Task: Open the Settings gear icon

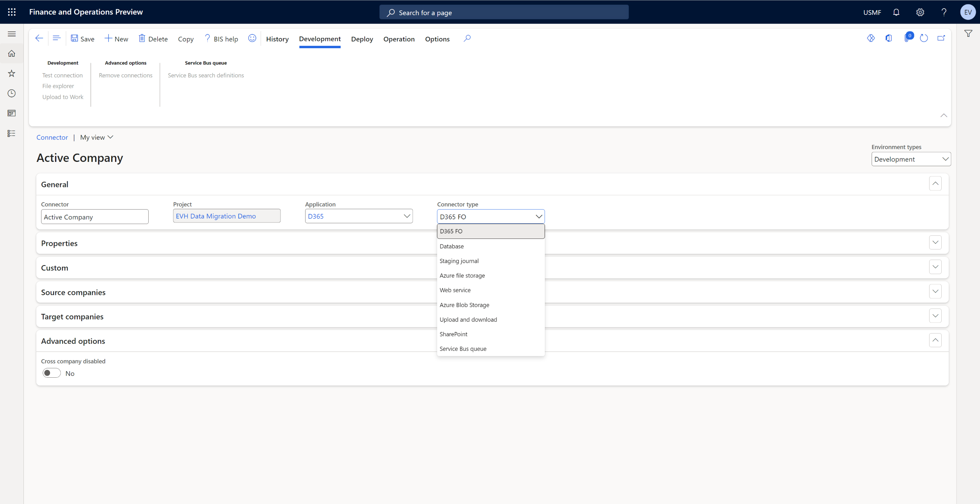Action: (920, 12)
